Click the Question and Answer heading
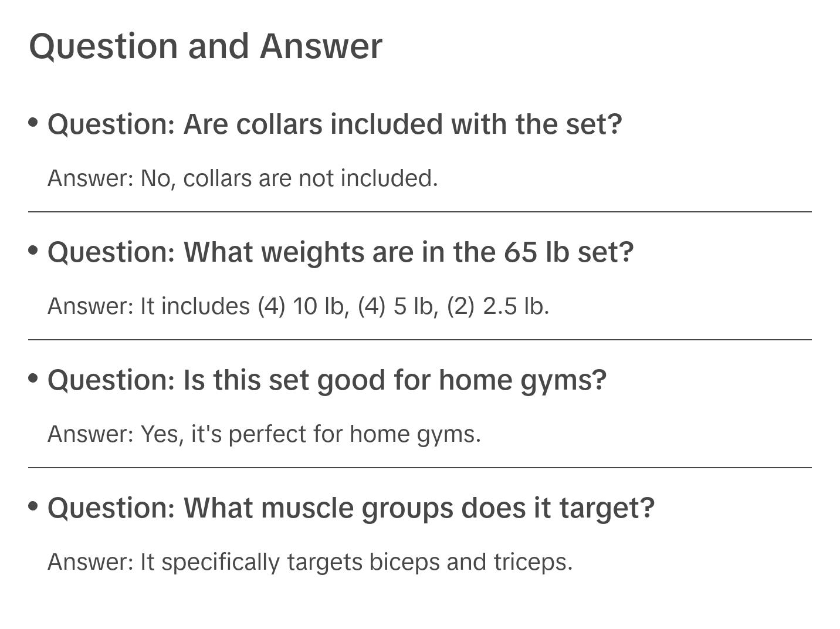 click(x=205, y=46)
